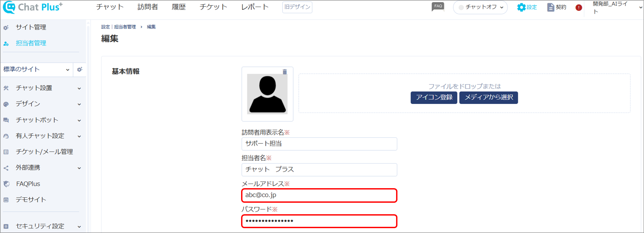Image resolution: width=644 pixels, height=233 pixels.
Task: Open the 契約 document icon
Action: [x=550, y=7]
